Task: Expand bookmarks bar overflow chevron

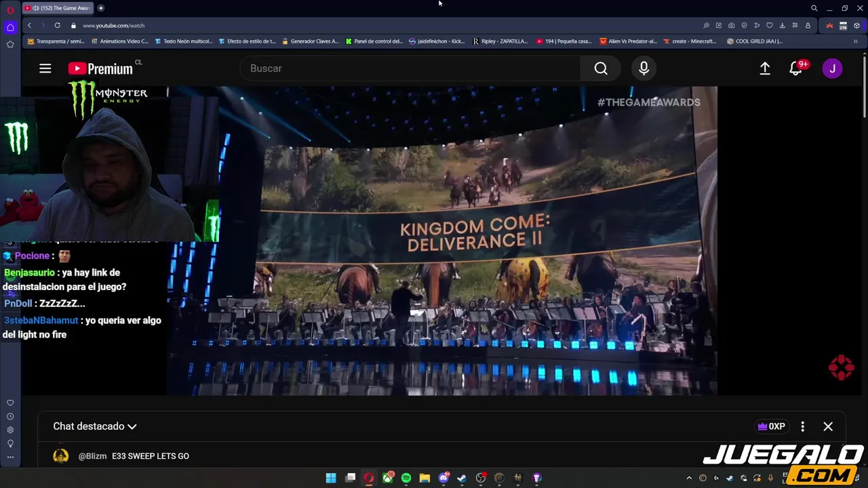Action: pos(855,41)
